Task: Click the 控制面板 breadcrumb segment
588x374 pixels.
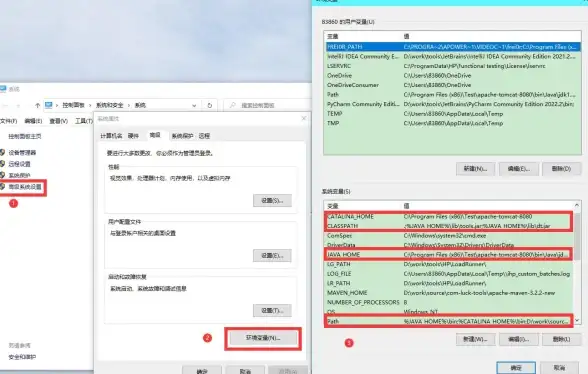Action: 74,105
